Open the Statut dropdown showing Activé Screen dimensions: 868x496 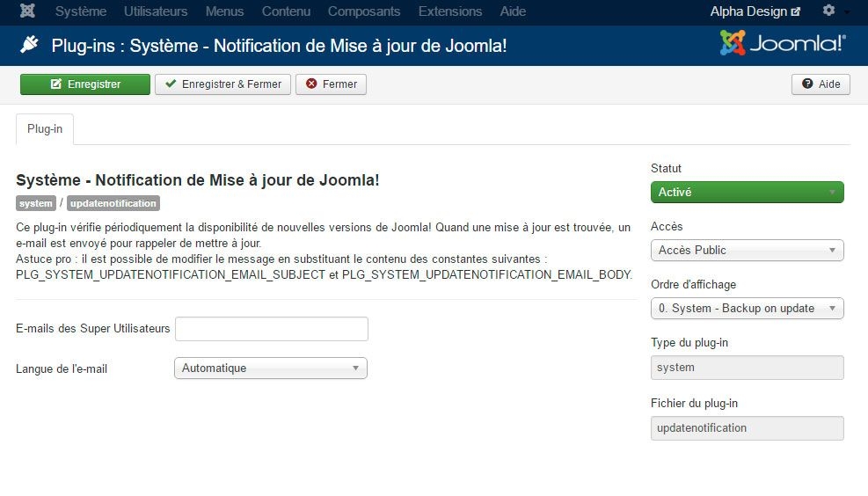tap(748, 192)
